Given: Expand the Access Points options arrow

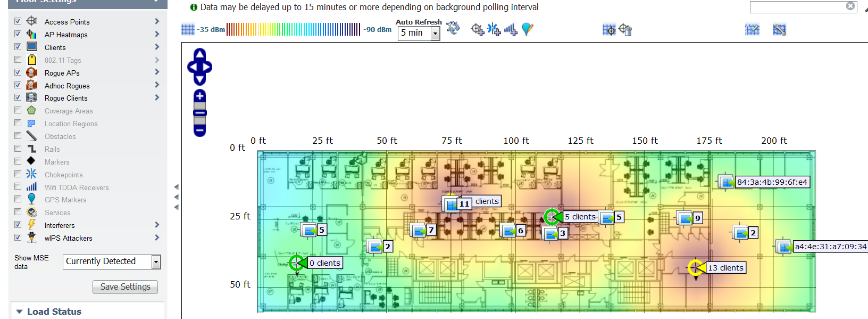Looking at the screenshot, I should tap(157, 21).
